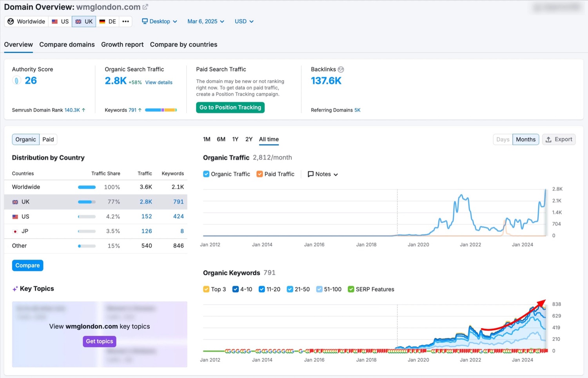Screen dimensions: 588x378
Task: Click the Get topics button
Action: [x=100, y=342]
